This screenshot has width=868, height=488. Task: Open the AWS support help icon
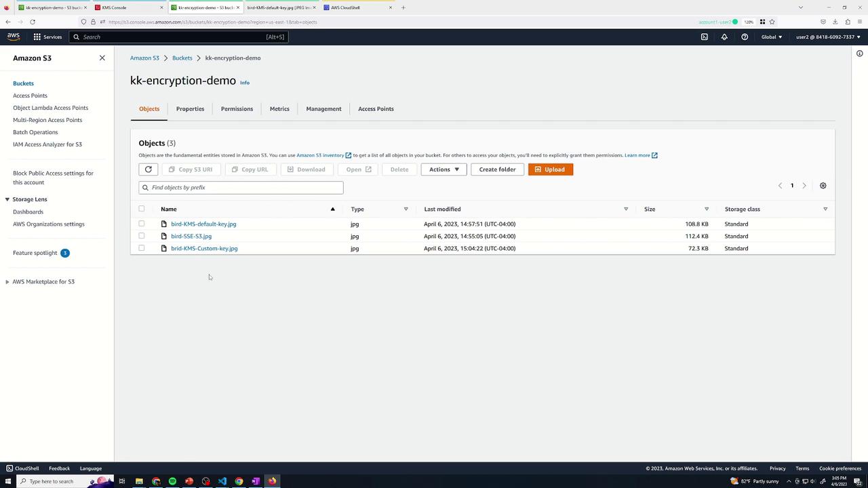click(x=745, y=37)
